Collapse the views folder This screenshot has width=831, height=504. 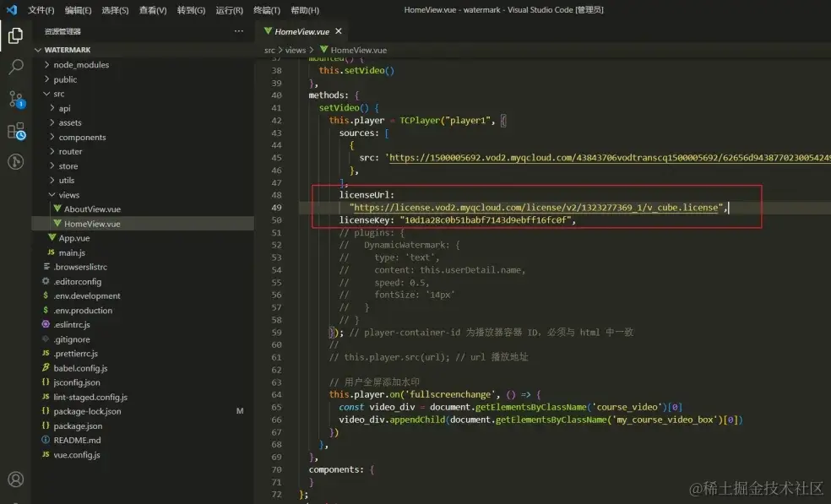52,194
